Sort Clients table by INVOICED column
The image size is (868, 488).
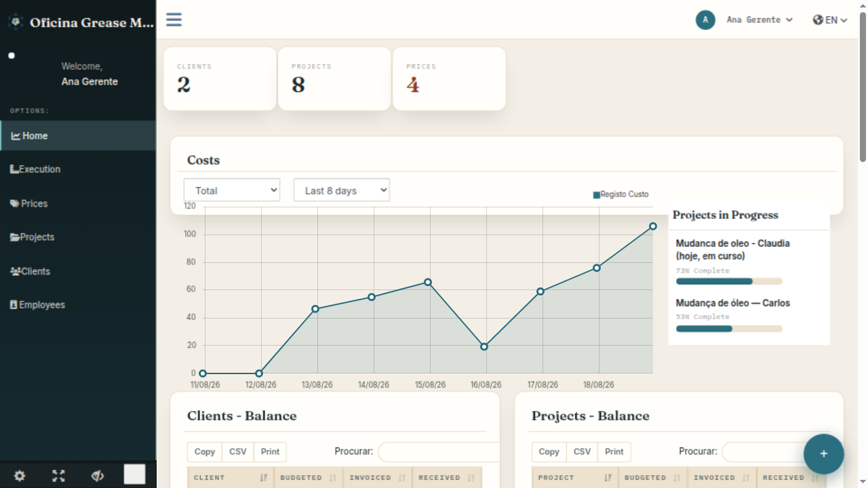pyautogui.click(x=378, y=477)
